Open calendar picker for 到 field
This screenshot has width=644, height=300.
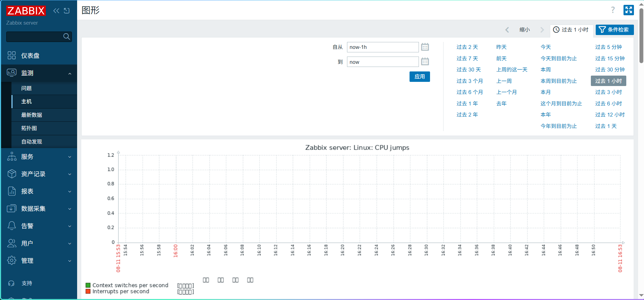[425, 62]
